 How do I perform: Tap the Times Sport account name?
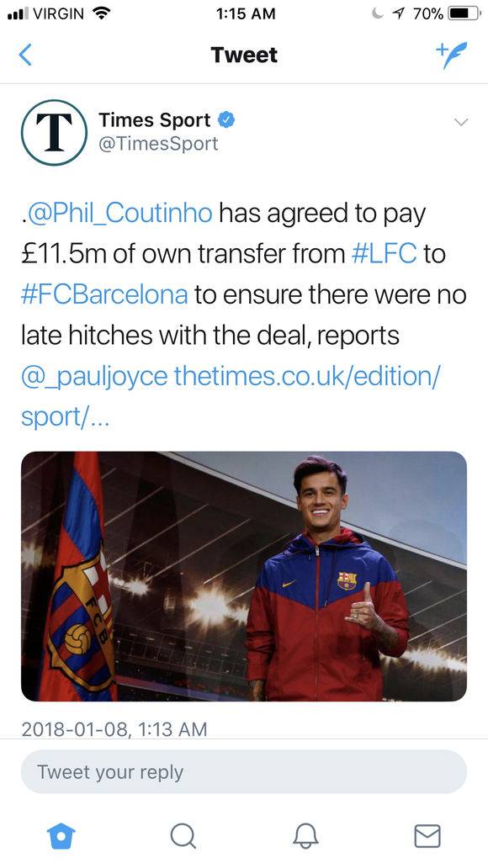155,120
